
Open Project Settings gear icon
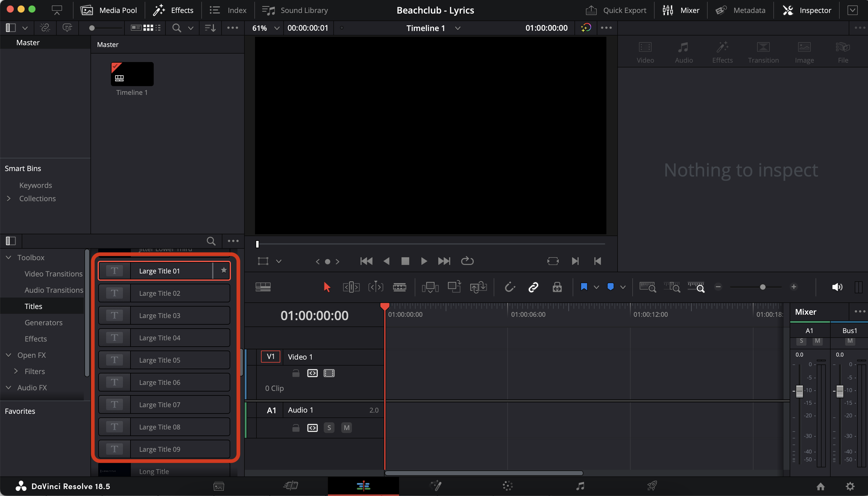pyautogui.click(x=850, y=486)
